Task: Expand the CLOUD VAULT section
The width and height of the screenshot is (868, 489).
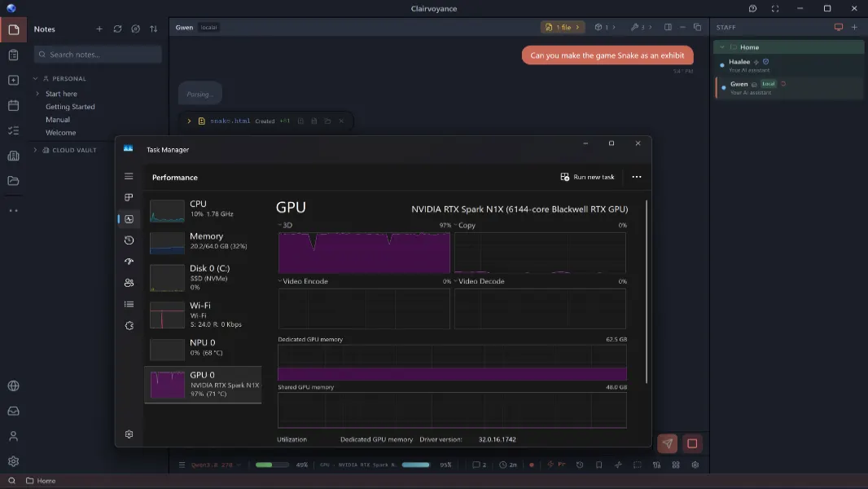Action: [36, 150]
